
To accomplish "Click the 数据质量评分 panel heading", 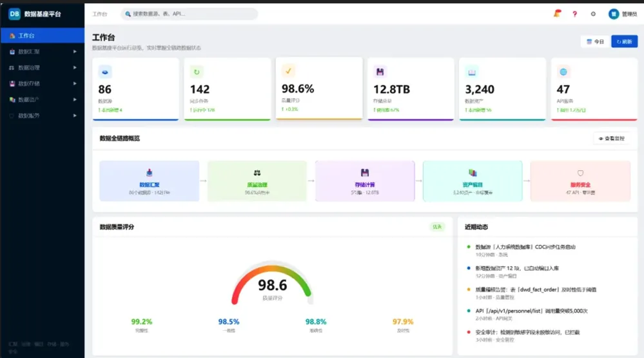I will tap(117, 227).
